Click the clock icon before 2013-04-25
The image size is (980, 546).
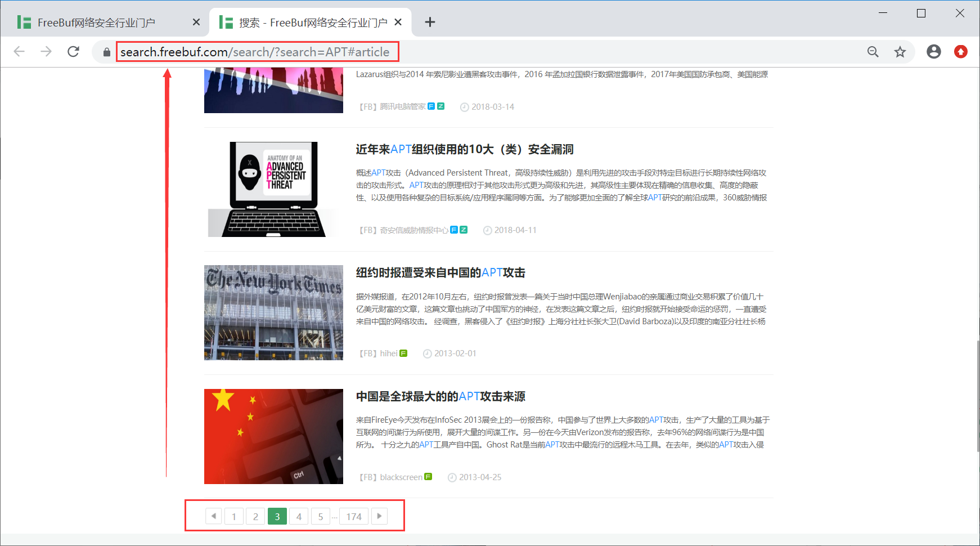point(452,477)
